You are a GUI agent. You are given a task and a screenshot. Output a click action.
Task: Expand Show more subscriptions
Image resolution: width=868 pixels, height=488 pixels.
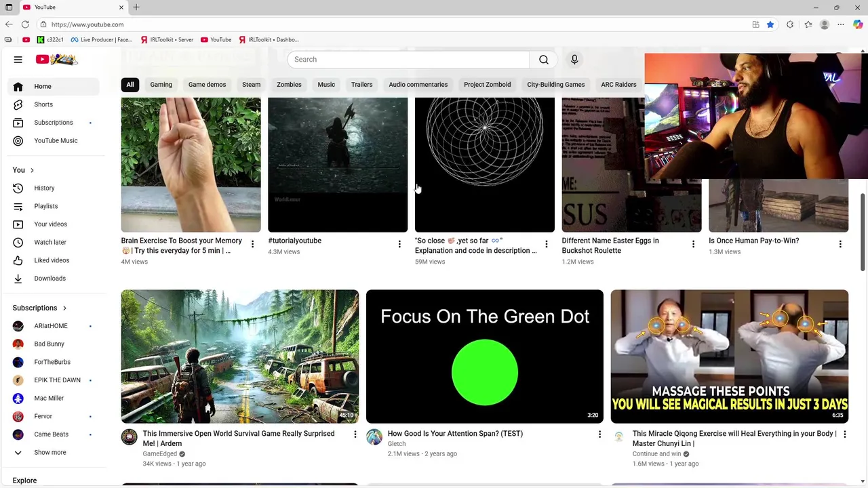(54, 452)
